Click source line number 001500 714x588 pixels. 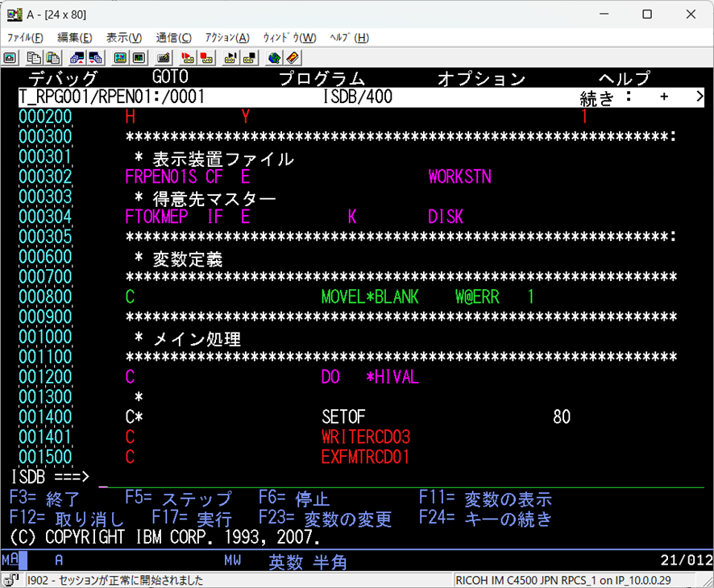[x=45, y=457]
